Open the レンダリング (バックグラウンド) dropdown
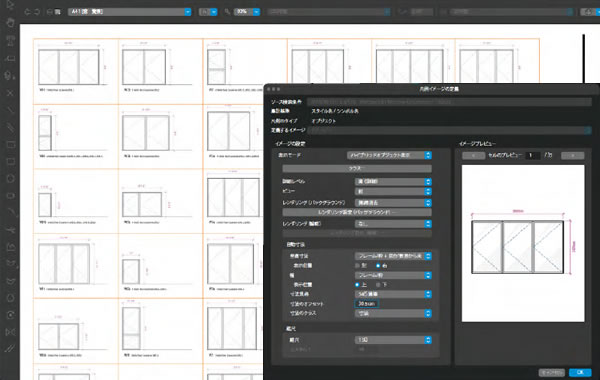 click(x=393, y=202)
